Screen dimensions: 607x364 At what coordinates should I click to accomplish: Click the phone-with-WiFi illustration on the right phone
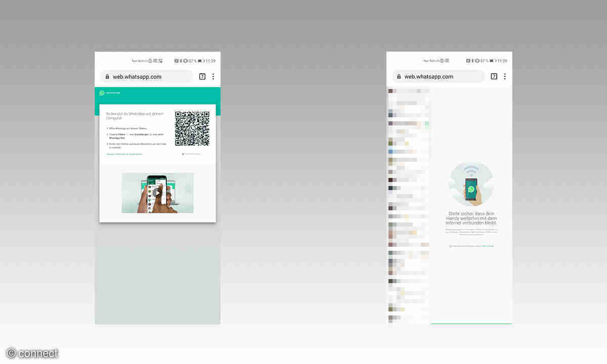[x=471, y=184]
